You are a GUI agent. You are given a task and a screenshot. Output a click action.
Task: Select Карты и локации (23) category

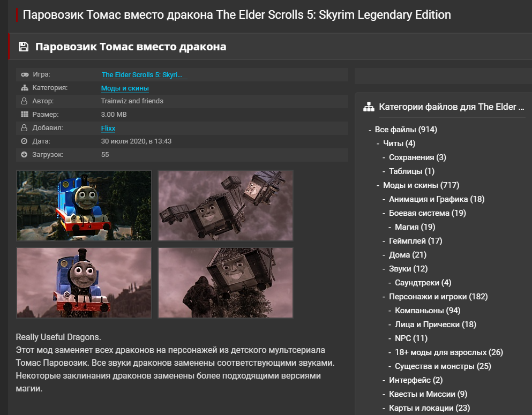(x=430, y=408)
